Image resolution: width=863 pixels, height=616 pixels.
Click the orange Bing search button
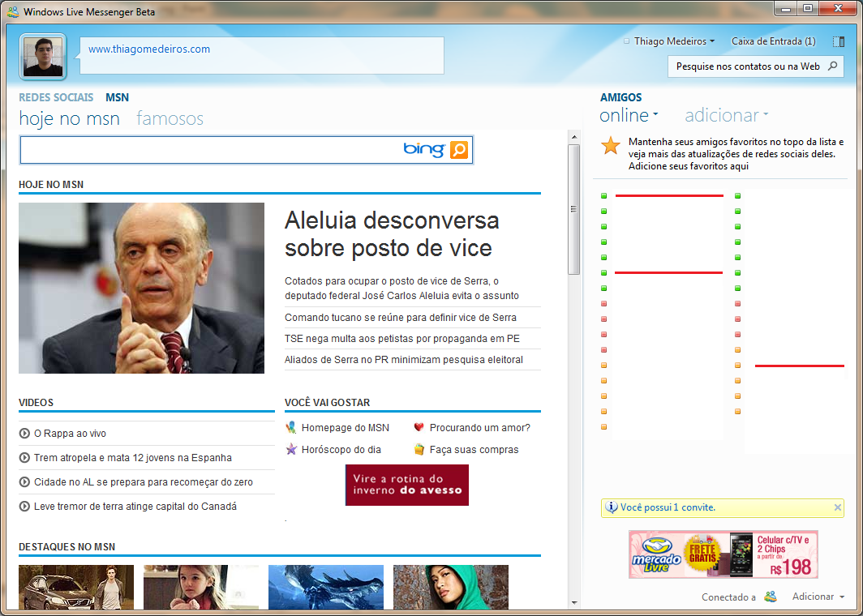click(459, 150)
